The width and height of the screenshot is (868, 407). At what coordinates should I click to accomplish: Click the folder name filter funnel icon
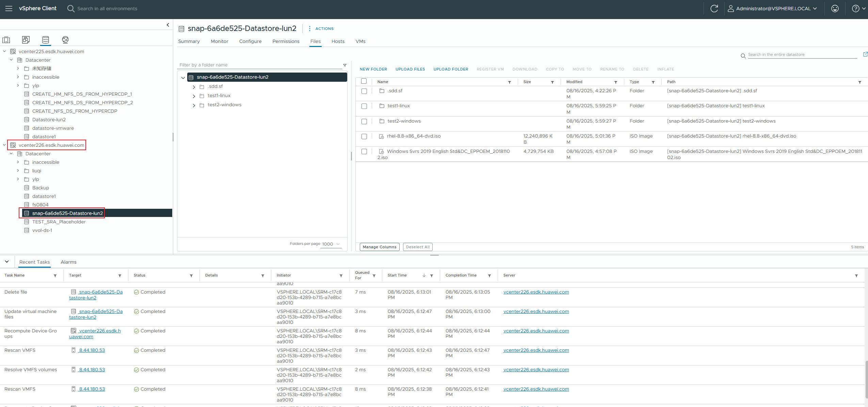click(345, 65)
